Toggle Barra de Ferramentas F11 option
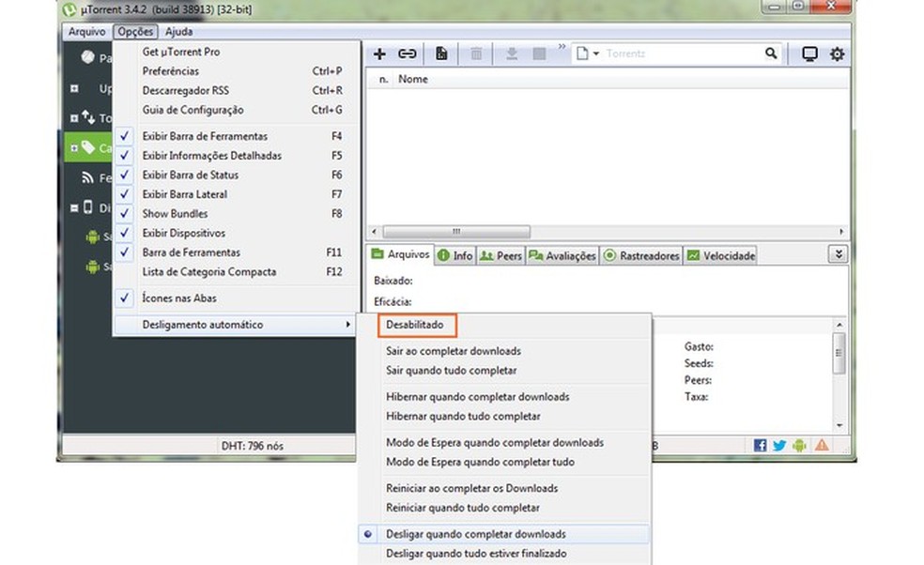 click(236, 252)
